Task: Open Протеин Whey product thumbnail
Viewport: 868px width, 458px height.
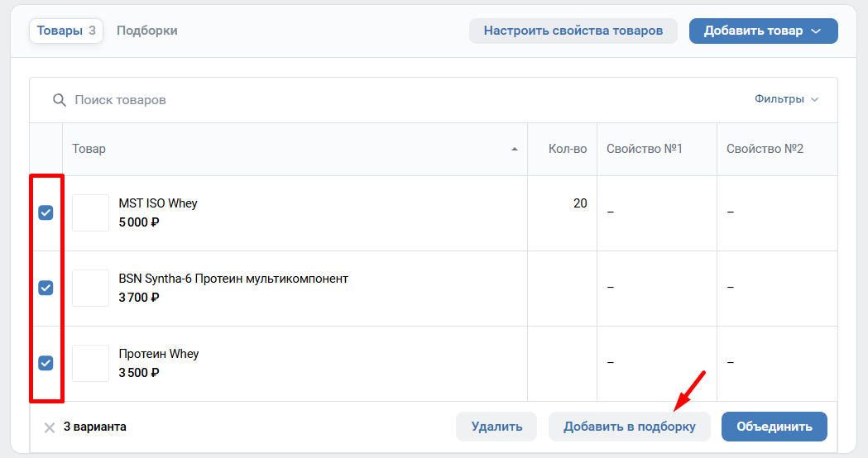Action: pyautogui.click(x=90, y=363)
